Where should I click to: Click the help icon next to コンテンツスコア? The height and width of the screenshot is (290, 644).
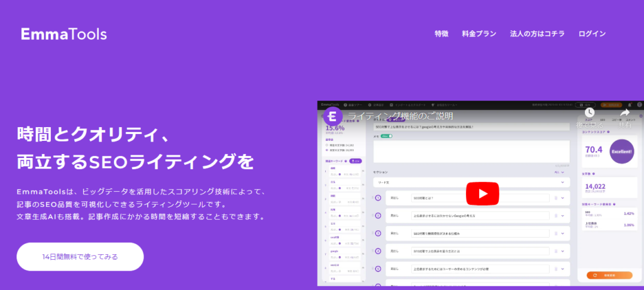(x=608, y=132)
